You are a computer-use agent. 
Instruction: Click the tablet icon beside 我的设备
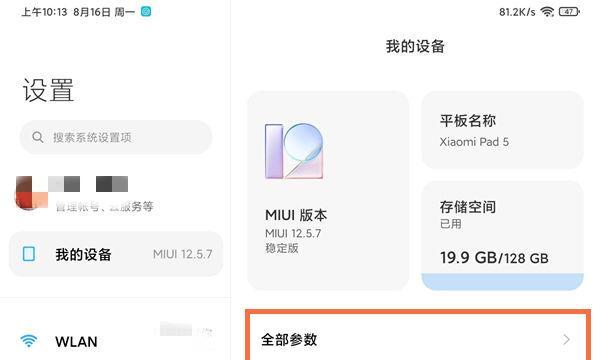29,254
